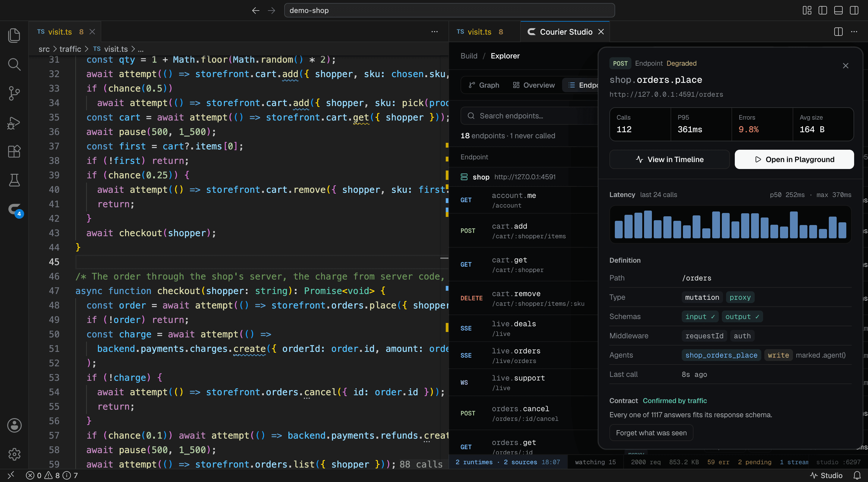The image size is (868, 482).
Task: Select the cart.remove DELETE endpoint row
Action: tap(524, 298)
